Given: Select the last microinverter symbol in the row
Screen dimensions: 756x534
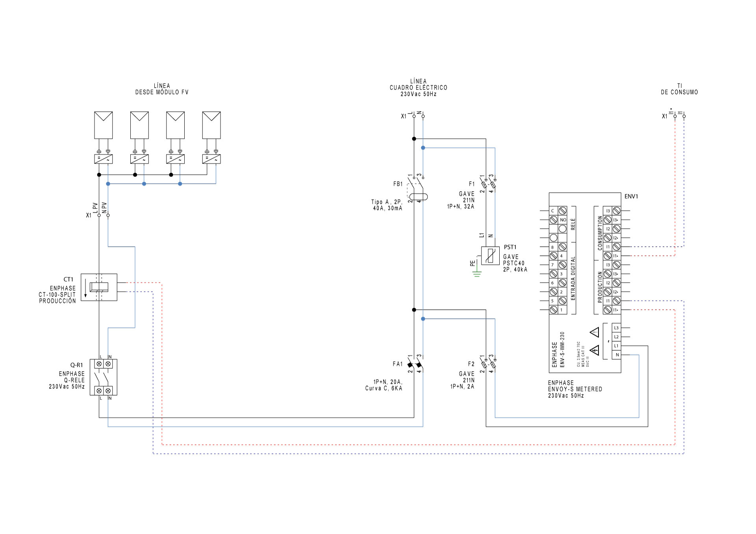Looking at the screenshot, I should [211, 159].
